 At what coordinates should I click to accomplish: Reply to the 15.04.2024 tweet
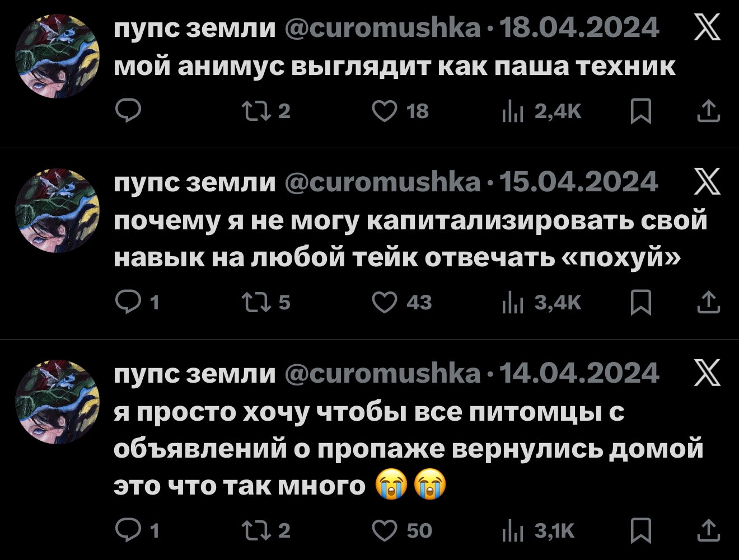(x=128, y=303)
